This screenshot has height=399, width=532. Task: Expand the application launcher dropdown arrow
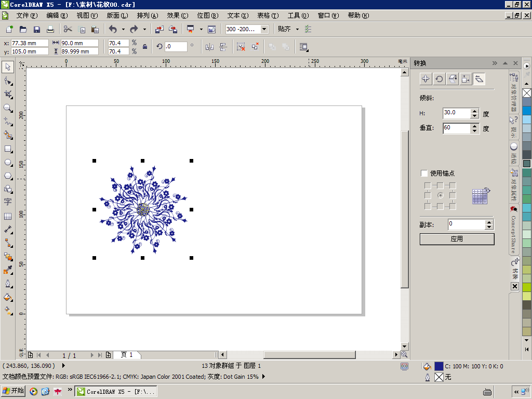tap(201, 29)
